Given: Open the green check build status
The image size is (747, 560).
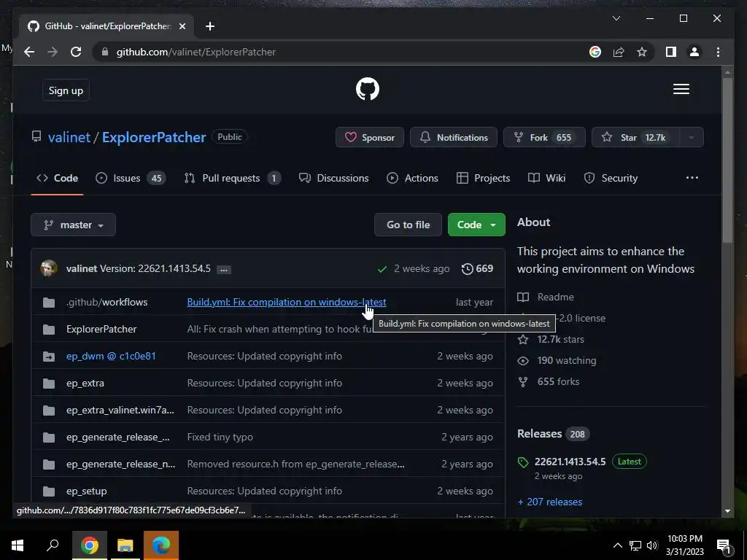Looking at the screenshot, I should pyautogui.click(x=382, y=269).
